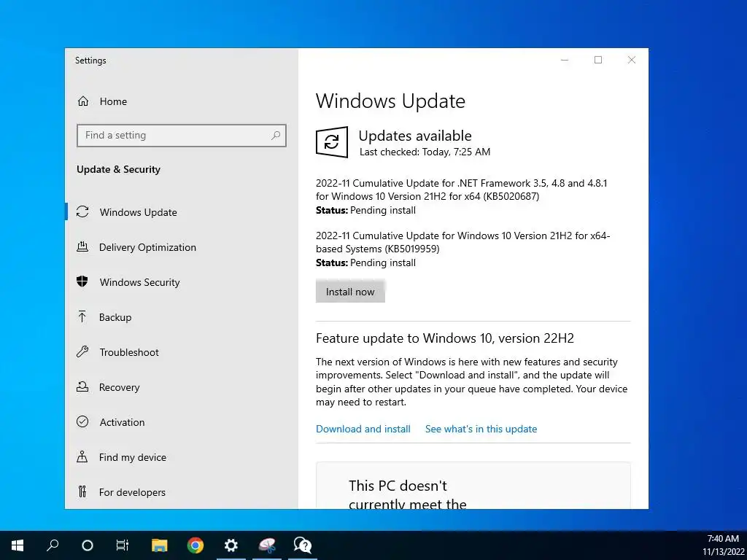Open Get Help chat icon on taskbar
Viewport: 747px width, 560px height.
pos(303,545)
